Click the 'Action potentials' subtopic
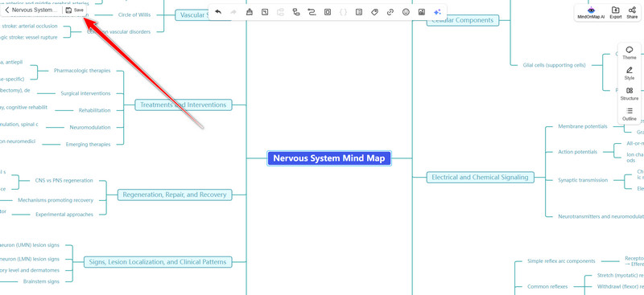Viewport: 644px width, 295px height. [x=577, y=152]
